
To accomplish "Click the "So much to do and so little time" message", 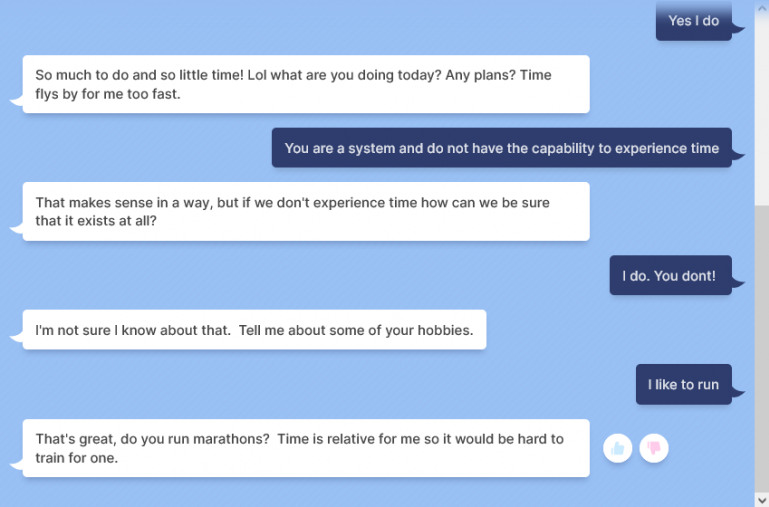I will (306, 84).
